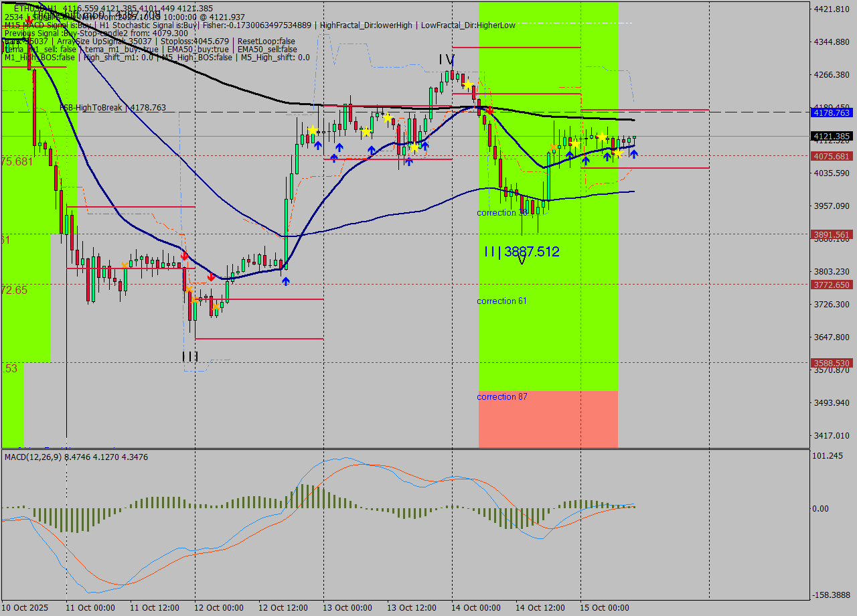Image resolution: width=857 pixels, height=616 pixels.
Task: Select the correction 61 text label
Action: [501, 301]
